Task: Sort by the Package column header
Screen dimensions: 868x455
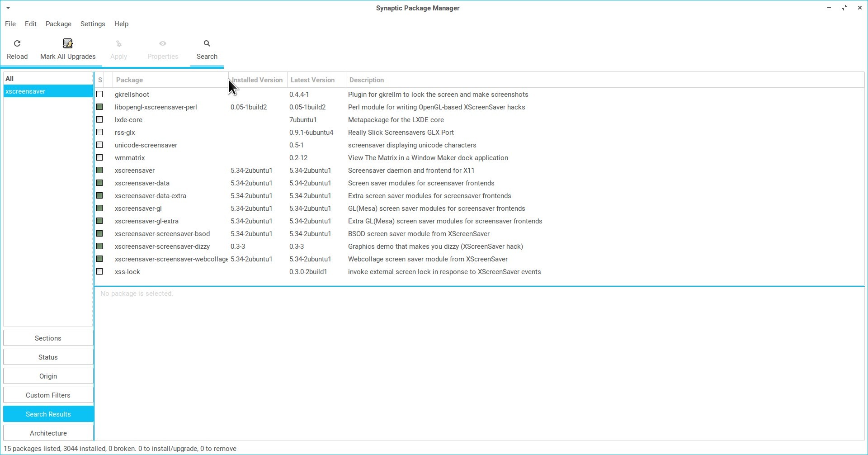Action: coord(129,80)
